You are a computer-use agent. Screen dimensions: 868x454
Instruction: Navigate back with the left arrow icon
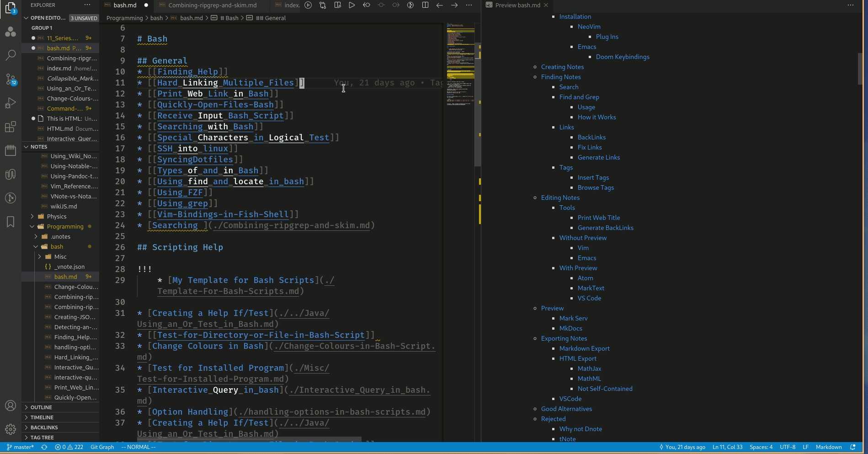(440, 5)
